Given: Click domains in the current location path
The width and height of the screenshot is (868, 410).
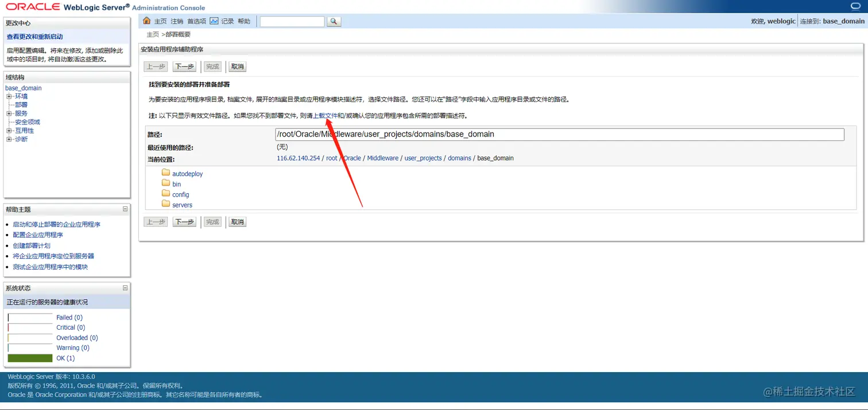Looking at the screenshot, I should coord(459,158).
